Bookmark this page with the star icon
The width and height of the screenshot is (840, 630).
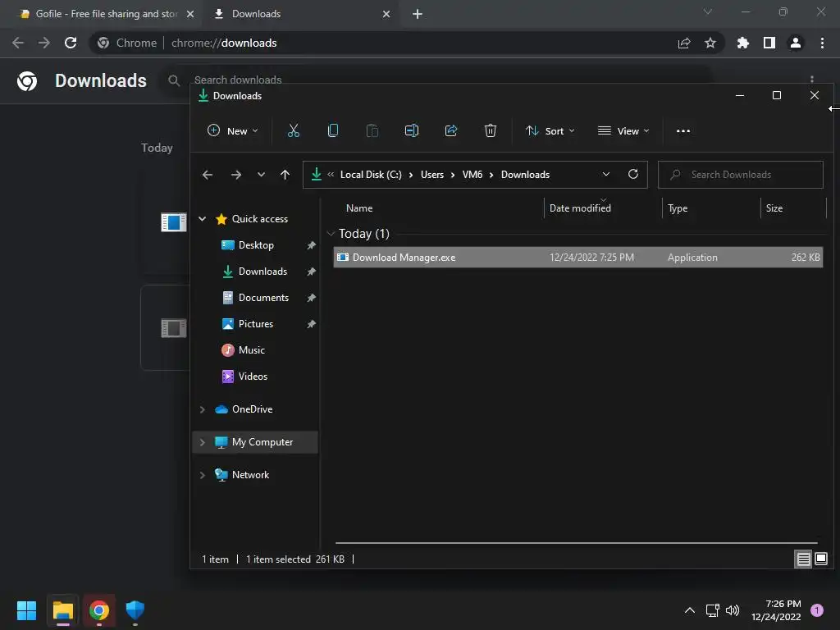710,43
